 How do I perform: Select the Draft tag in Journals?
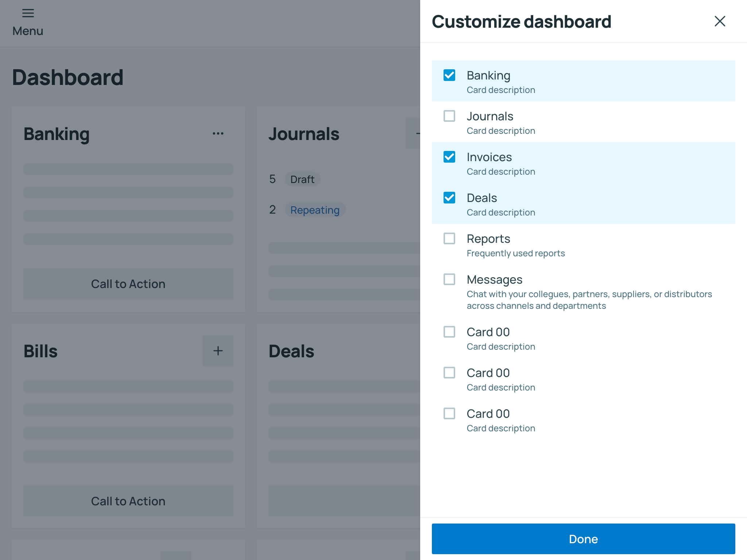(302, 179)
